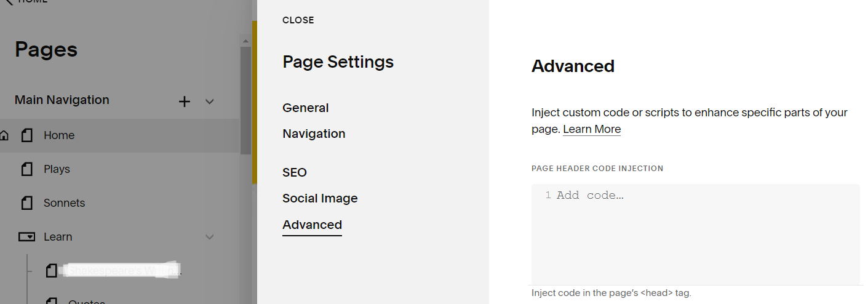Image resolution: width=868 pixels, height=304 pixels.
Task: Click the page icon of the blurred Learn subpage
Action: [52, 271]
